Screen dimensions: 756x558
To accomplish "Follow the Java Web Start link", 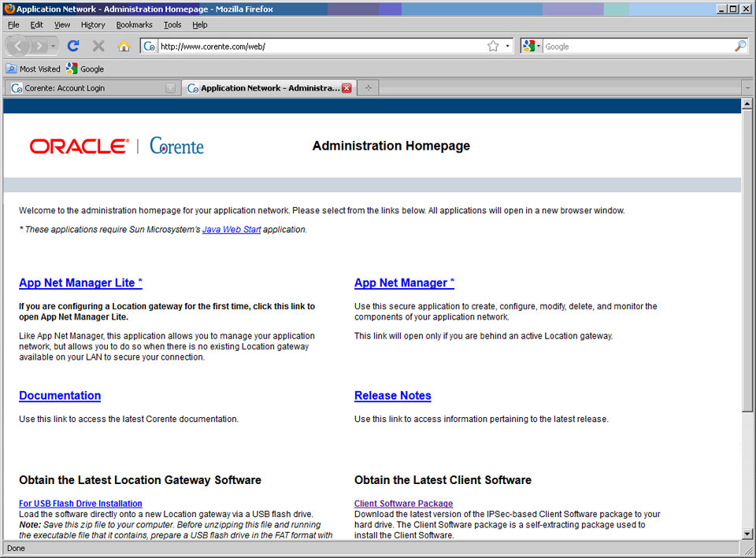I will [x=232, y=229].
